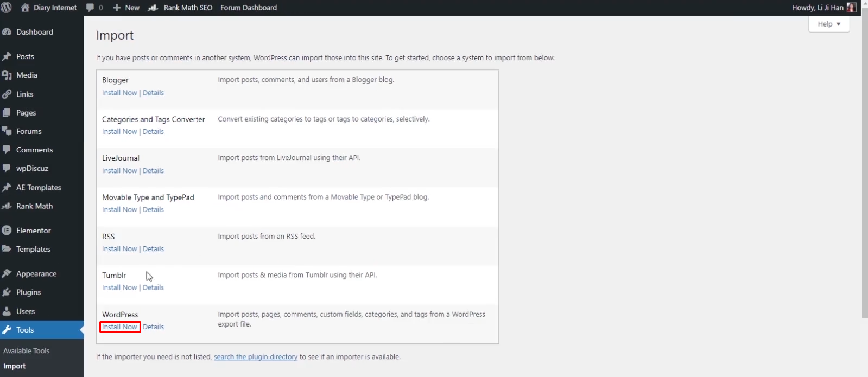Click the AE Templates pin icon
Viewport: 868px width, 377px height.
click(7, 188)
